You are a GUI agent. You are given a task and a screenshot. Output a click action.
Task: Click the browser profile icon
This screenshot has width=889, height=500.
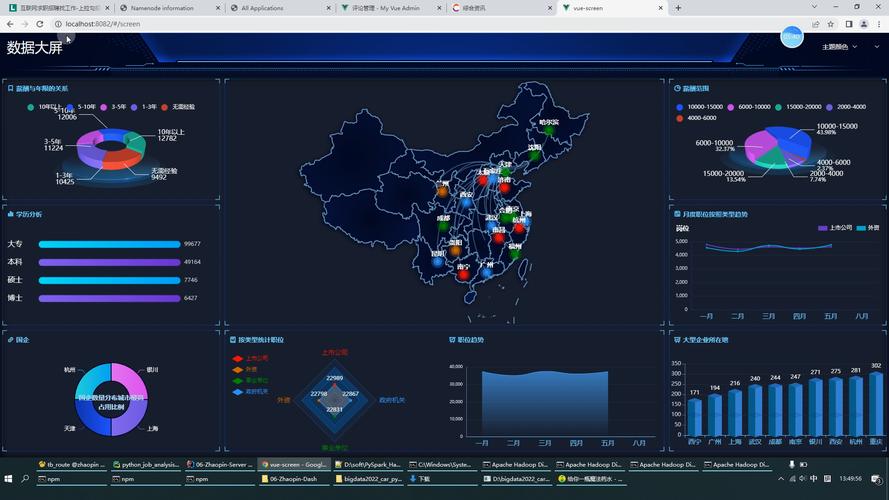point(863,24)
